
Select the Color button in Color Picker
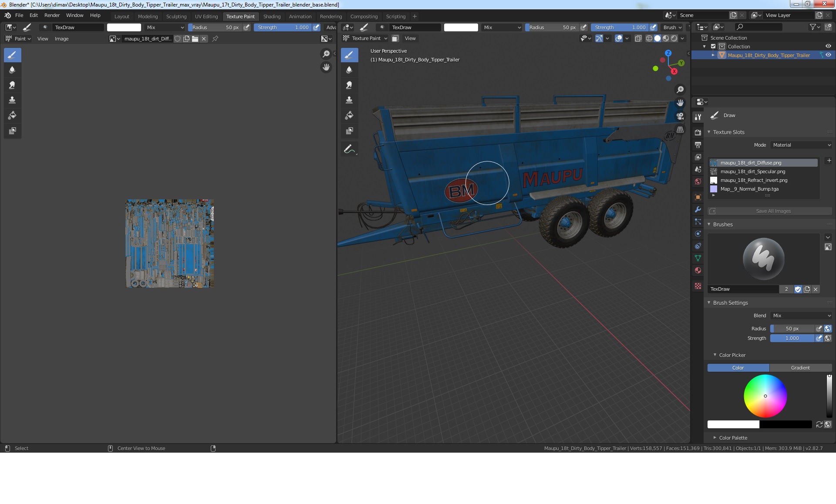738,368
